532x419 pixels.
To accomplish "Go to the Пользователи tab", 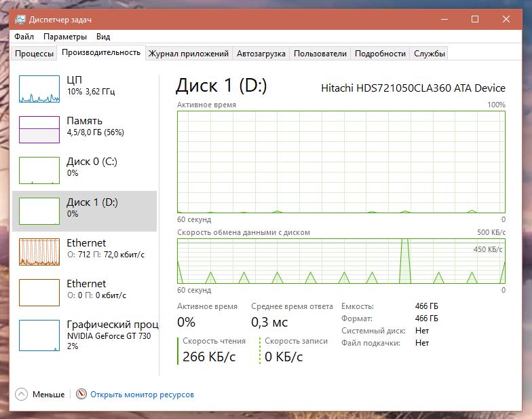I will pyautogui.click(x=320, y=54).
